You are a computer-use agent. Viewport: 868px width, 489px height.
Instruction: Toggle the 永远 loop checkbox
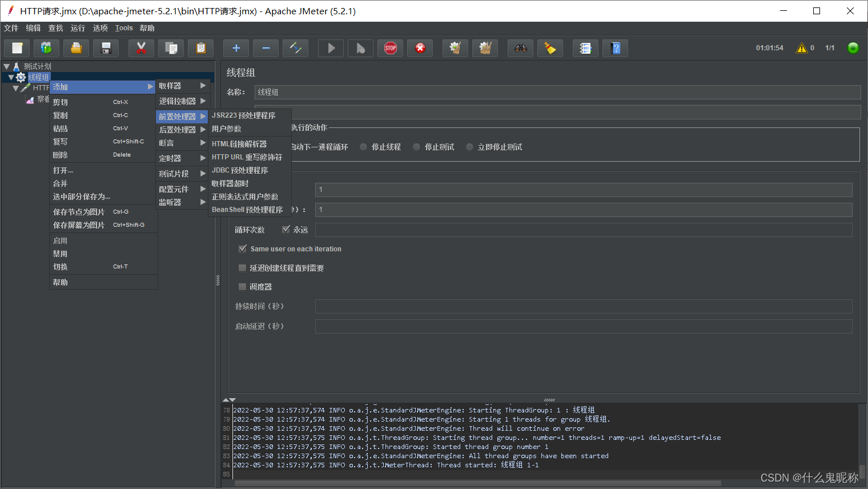pos(286,230)
